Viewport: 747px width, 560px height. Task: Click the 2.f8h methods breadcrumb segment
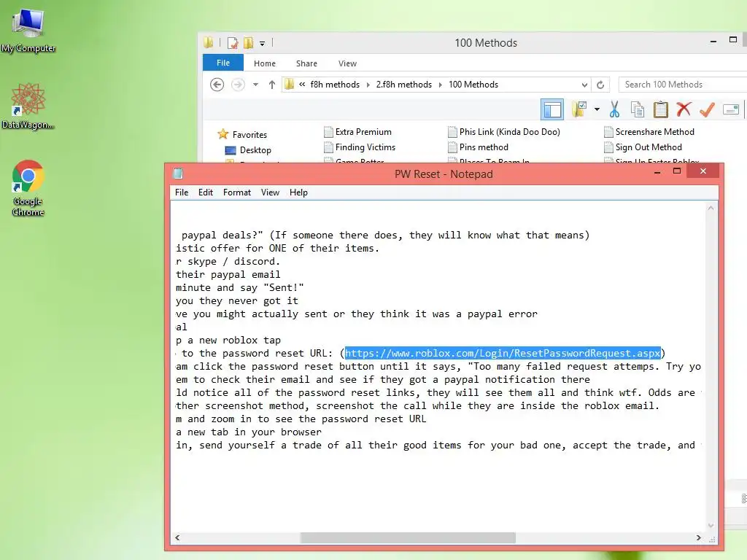tap(403, 85)
